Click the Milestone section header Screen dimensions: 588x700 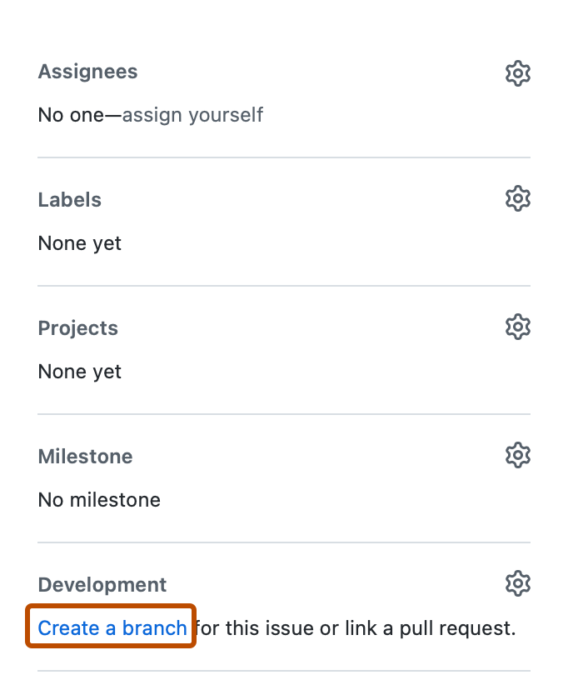[x=85, y=456]
